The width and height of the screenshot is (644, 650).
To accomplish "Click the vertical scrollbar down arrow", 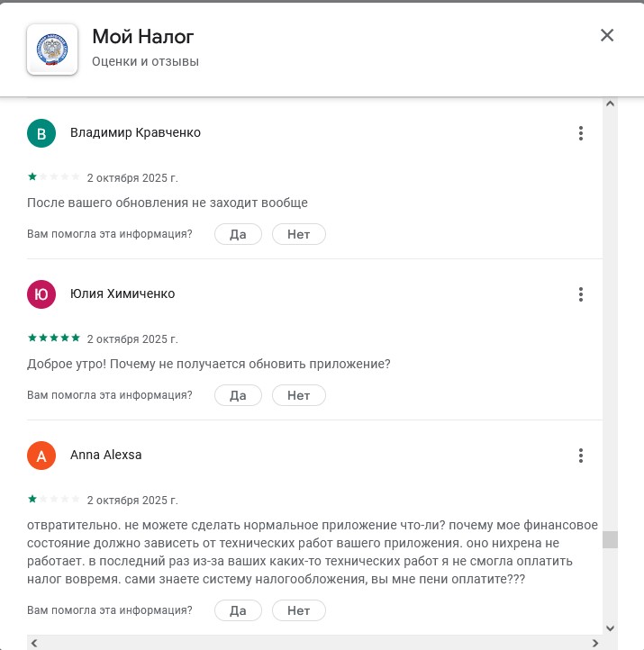I will pyautogui.click(x=610, y=627).
